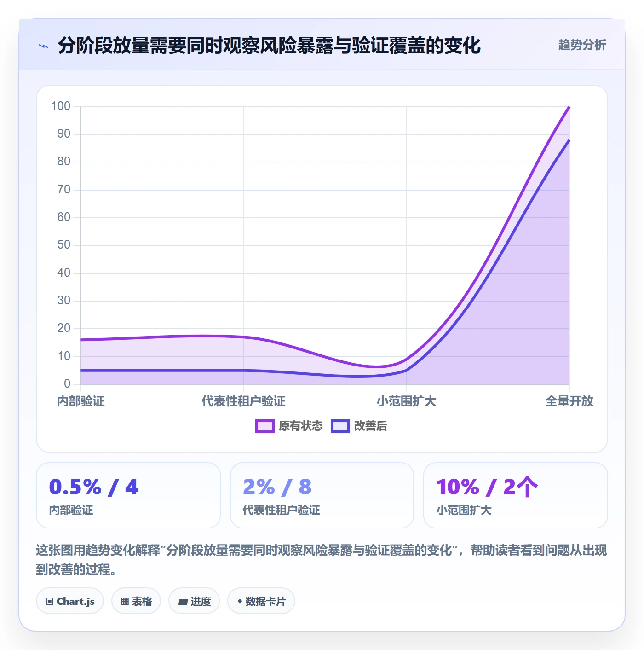Toggle the 原有状态 legend swatch

click(x=265, y=426)
